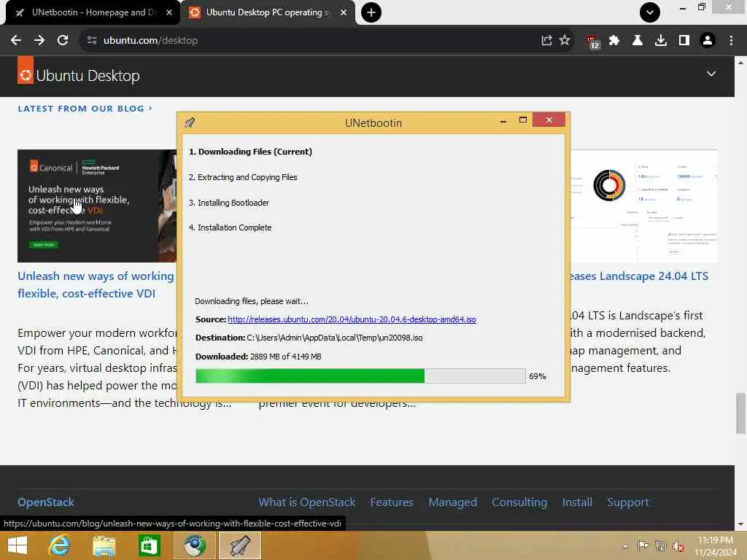Open LATEST FROM OUR BLOG link
This screenshot has height=560, width=747.
click(x=85, y=109)
